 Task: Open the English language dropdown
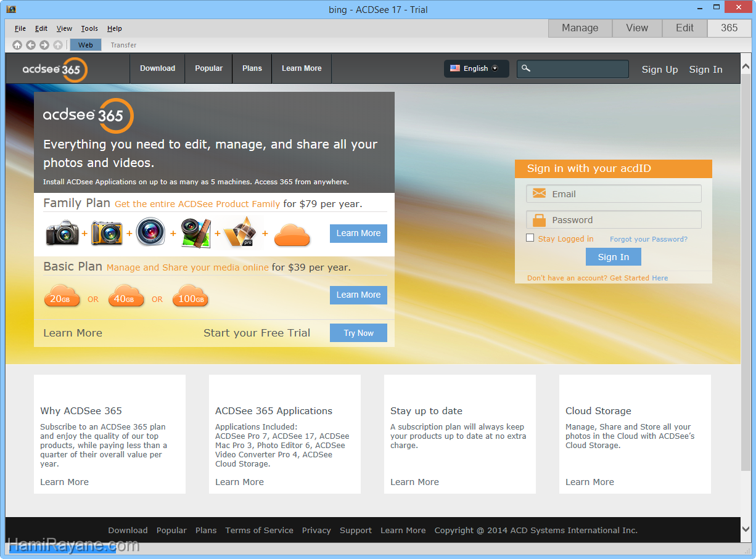476,68
